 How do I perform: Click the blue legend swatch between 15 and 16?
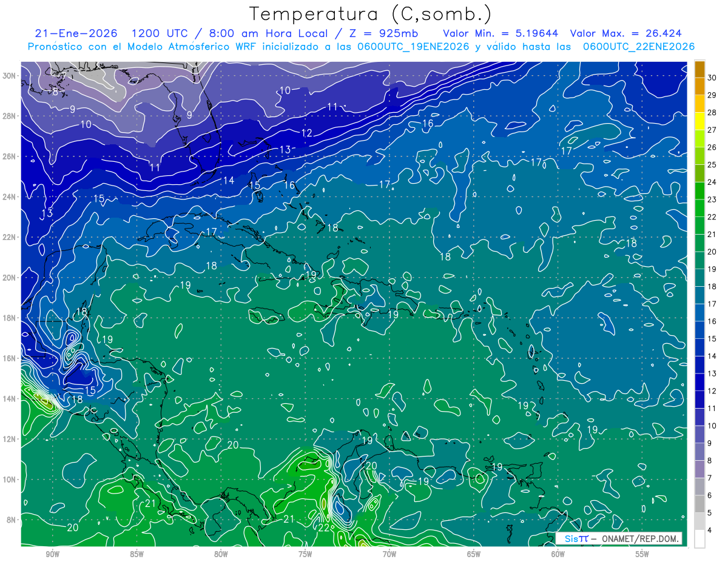click(x=699, y=330)
